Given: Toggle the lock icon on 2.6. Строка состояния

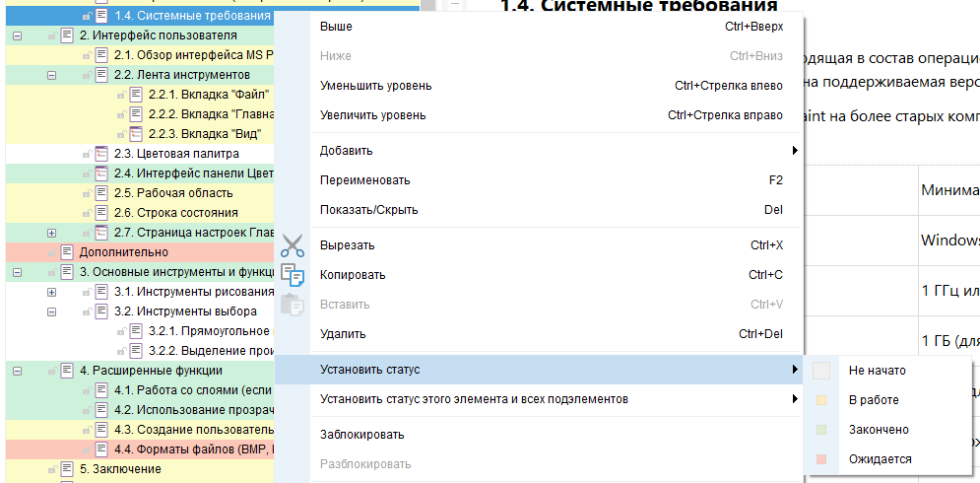Looking at the screenshot, I should click(86, 213).
